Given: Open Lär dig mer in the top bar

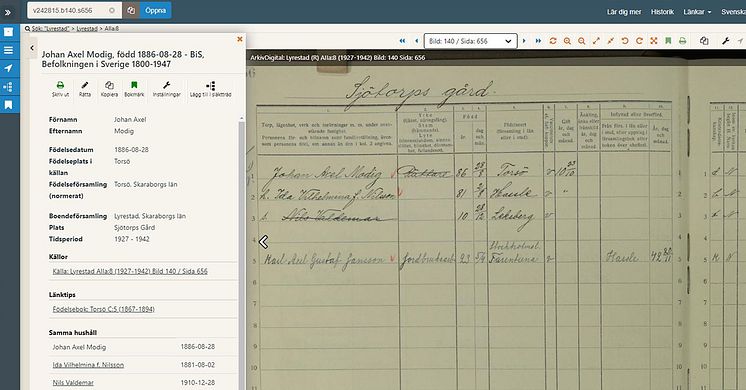Looking at the screenshot, I should (x=624, y=12).
